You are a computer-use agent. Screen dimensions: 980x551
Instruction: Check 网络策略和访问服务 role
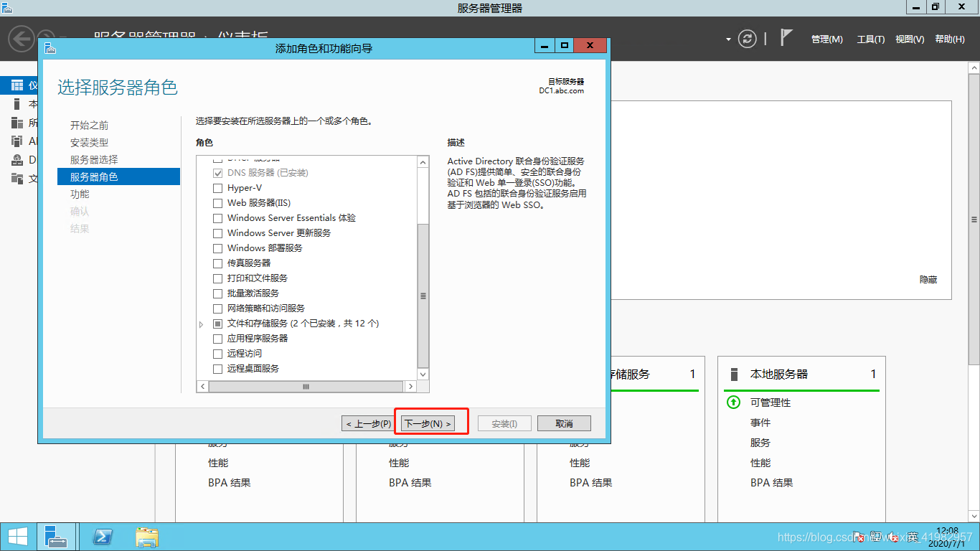(218, 309)
